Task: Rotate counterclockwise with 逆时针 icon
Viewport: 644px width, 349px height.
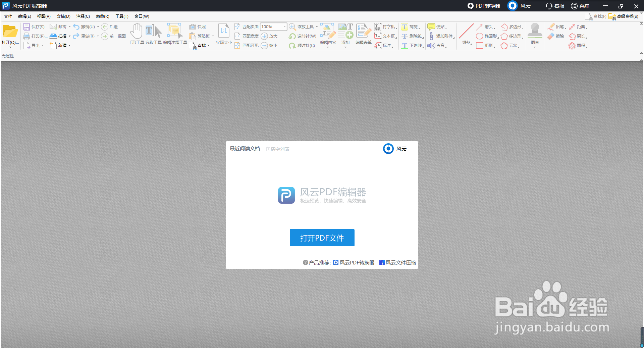Action: coord(292,36)
